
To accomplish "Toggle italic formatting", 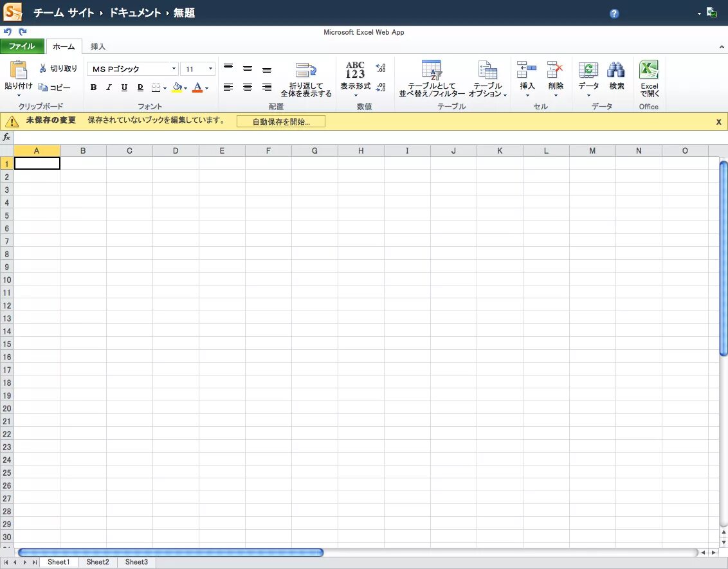I will pos(109,87).
